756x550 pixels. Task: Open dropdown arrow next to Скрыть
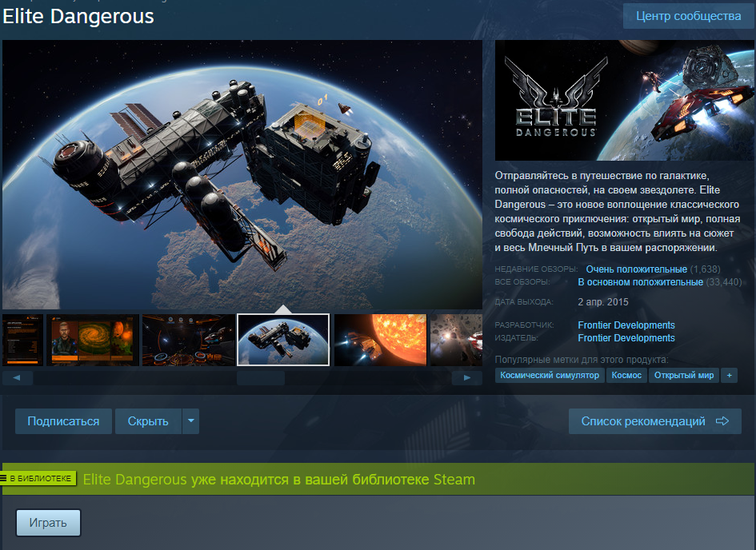pyautogui.click(x=191, y=421)
